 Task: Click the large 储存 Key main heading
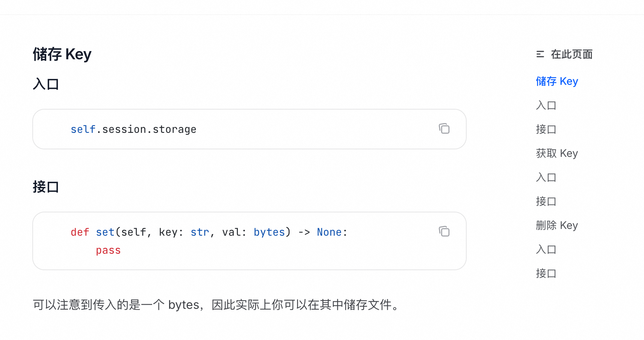coord(62,54)
